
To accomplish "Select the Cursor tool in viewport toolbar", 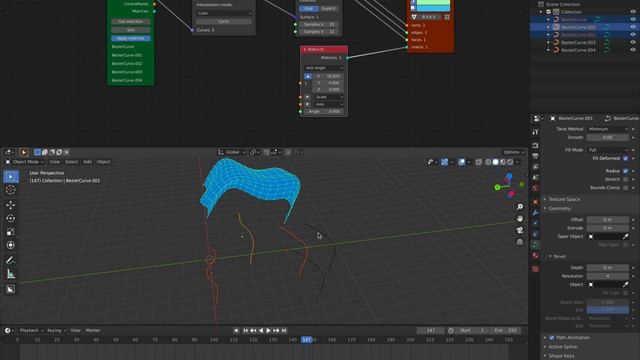I will tap(11, 190).
